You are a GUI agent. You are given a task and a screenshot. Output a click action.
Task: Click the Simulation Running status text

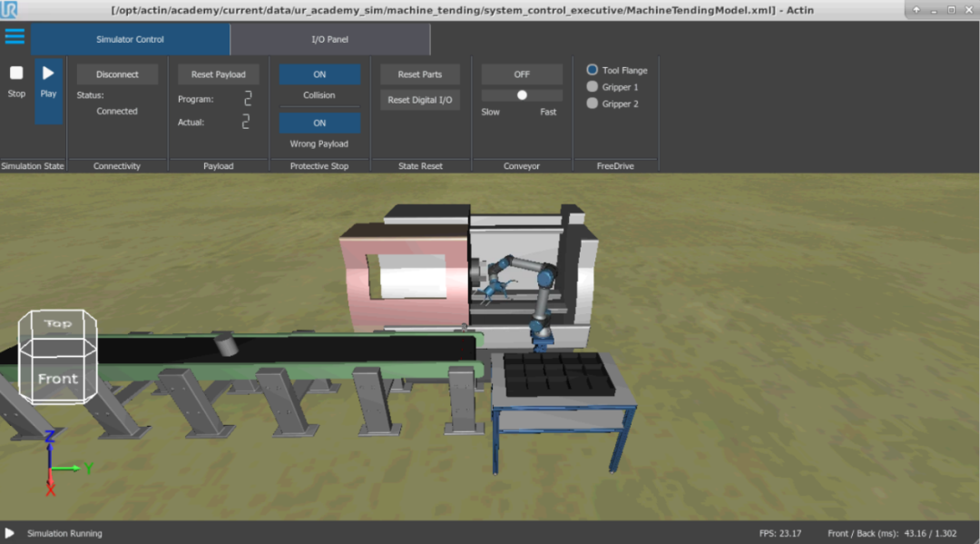64,533
